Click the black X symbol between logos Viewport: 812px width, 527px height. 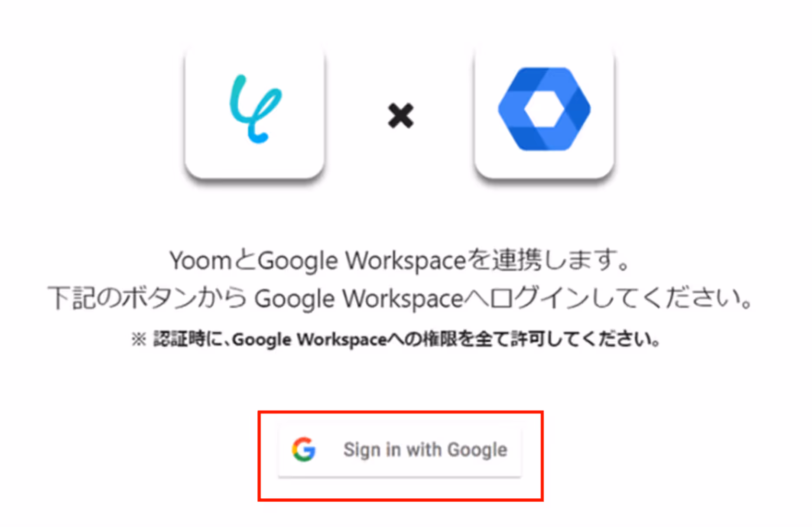click(401, 115)
